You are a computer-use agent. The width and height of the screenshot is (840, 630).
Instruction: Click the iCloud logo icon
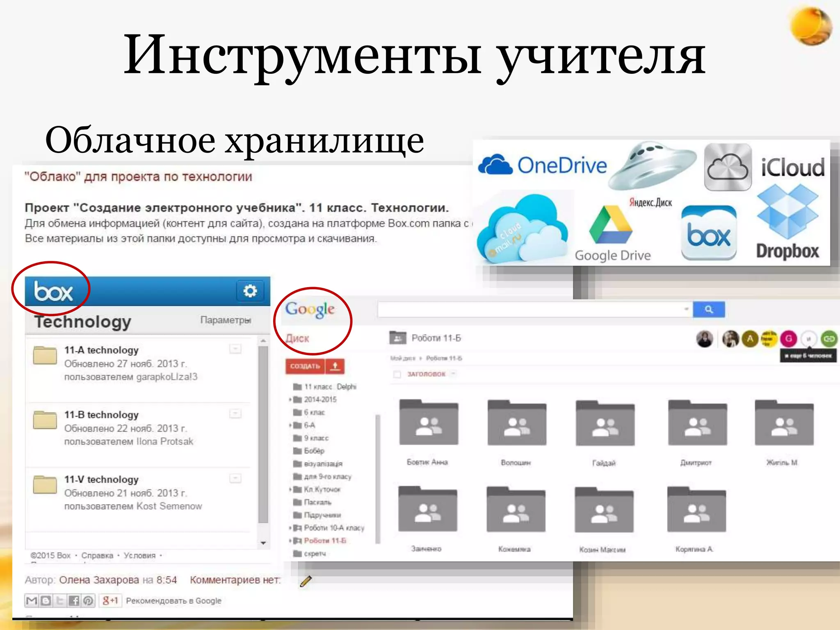click(728, 167)
